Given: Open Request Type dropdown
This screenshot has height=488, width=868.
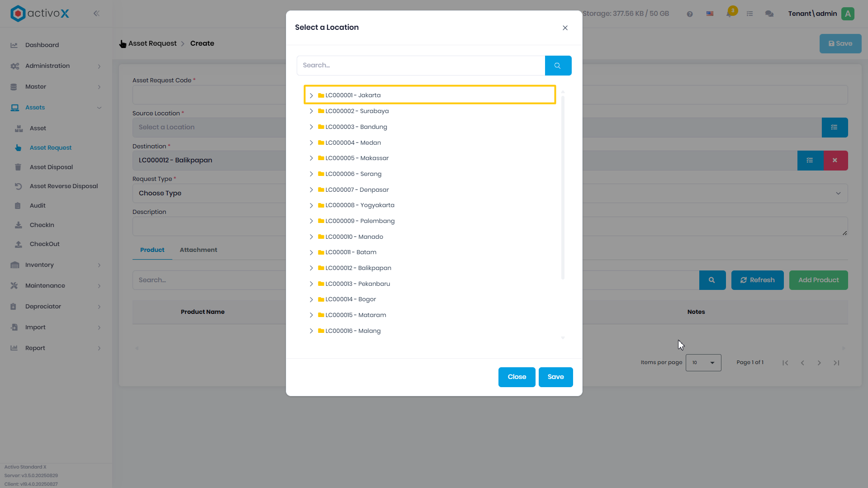Looking at the screenshot, I should click(490, 194).
